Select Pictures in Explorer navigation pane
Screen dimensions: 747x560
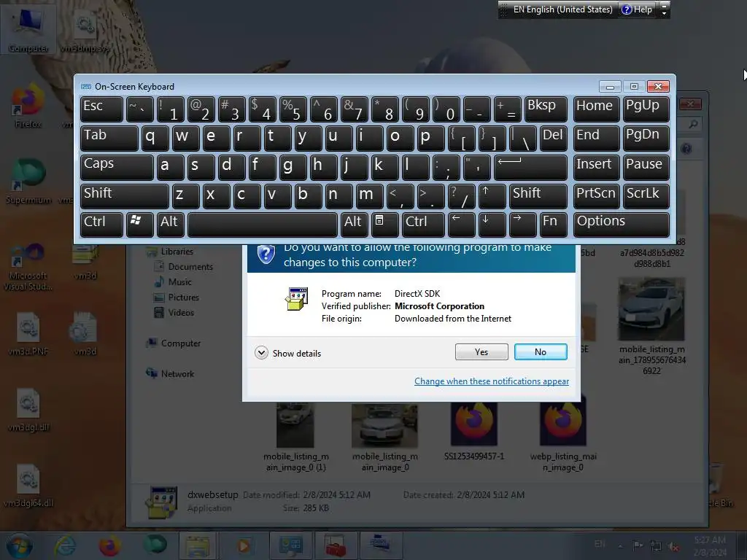click(177, 297)
